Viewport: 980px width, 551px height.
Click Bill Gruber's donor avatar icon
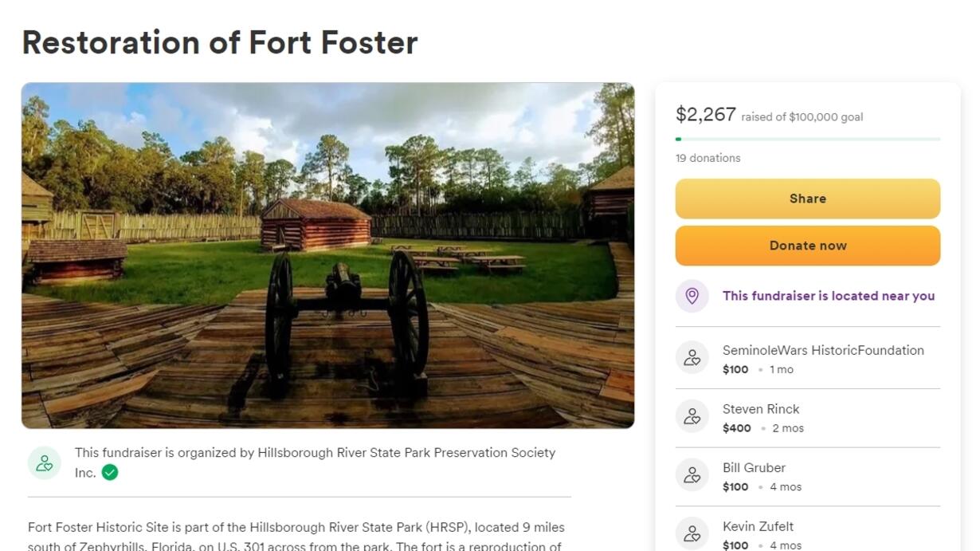pyautogui.click(x=692, y=475)
